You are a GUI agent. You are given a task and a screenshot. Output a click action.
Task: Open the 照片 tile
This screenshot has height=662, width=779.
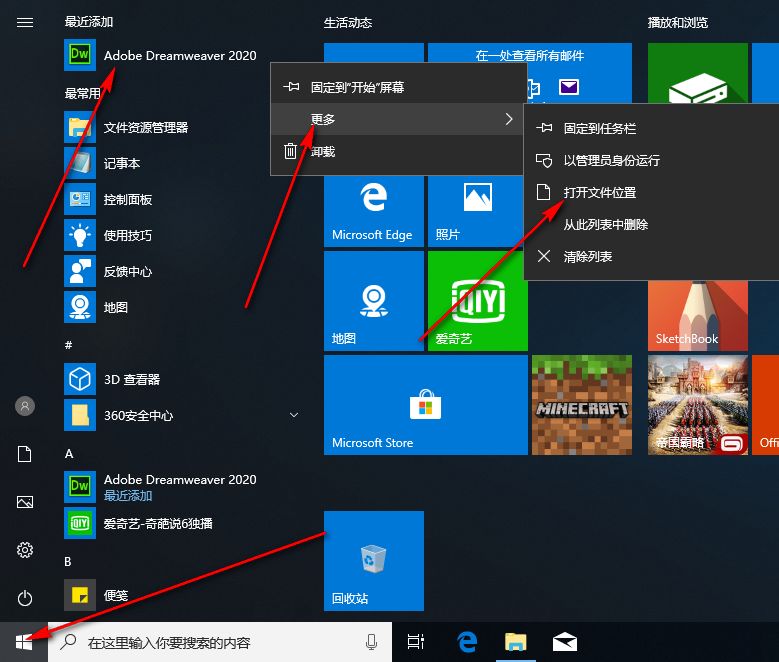point(476,211)
